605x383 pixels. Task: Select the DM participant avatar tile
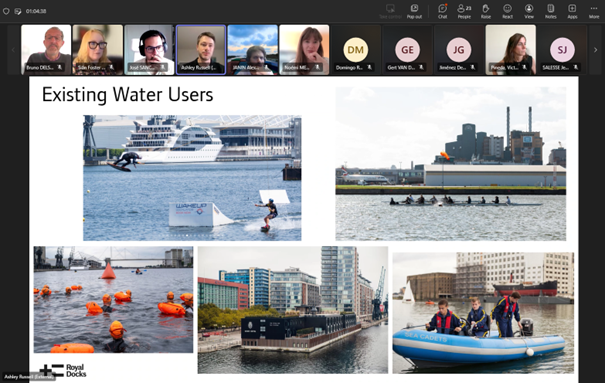tap(356, 50)
